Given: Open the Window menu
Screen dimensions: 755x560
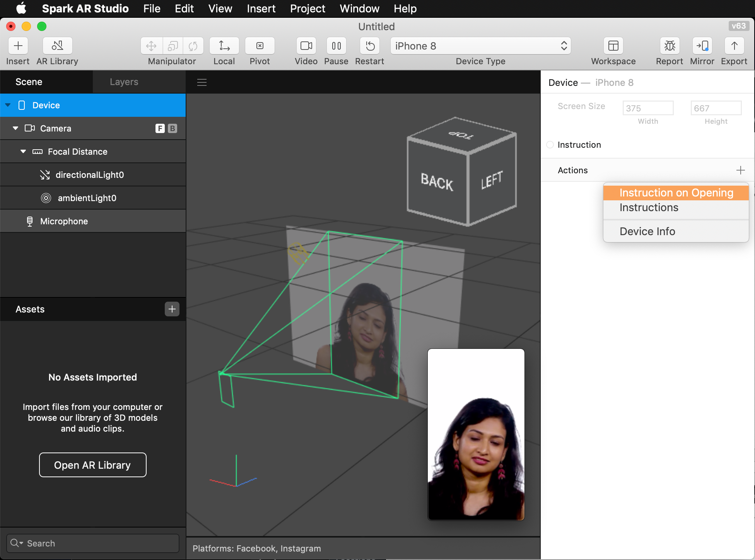Looking at the screenshot, I should click(359, 9).
